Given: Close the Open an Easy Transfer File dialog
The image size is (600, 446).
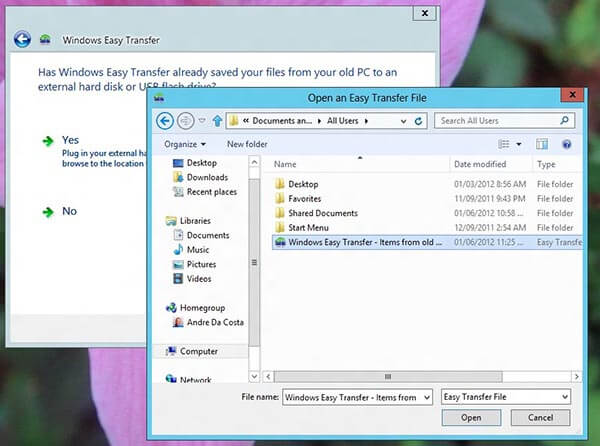Looking at the screenshot, I should pyautogui.click(x=572, y=94).
